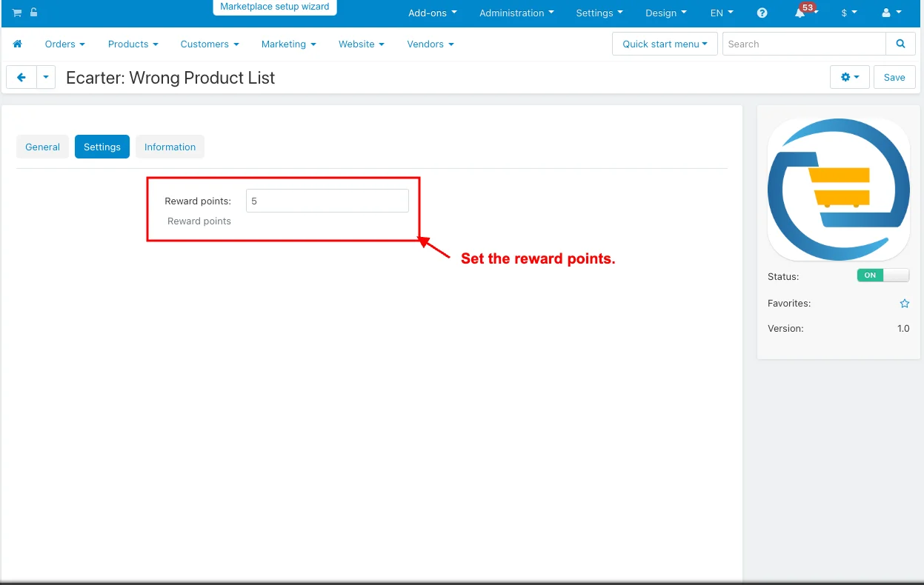Expand the gear actions dropdown
Image resolution: width=924 pixels, height=585 pixels.
(x=849, y=78)
